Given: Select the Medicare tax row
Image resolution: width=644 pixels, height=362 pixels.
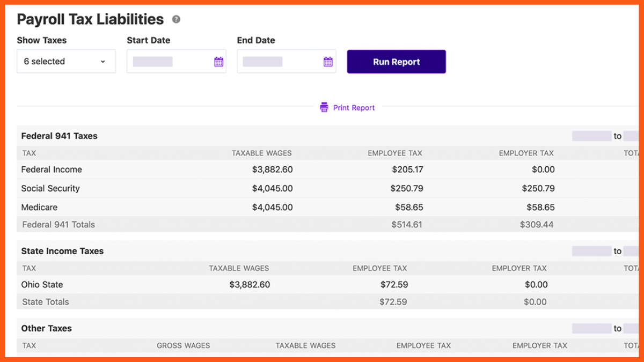Looking at the screenshot, I should click(39, 207).
